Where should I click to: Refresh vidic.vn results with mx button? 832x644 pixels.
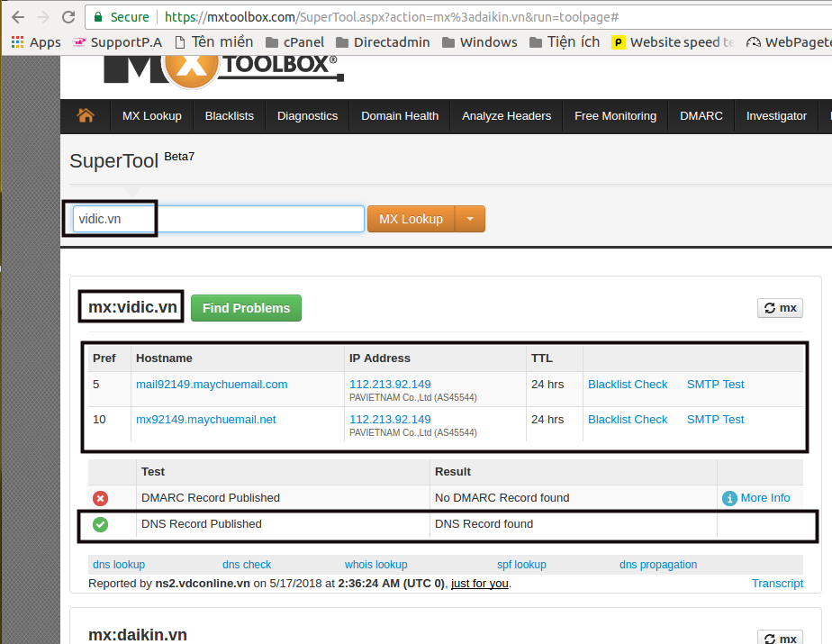pos(780,308)
